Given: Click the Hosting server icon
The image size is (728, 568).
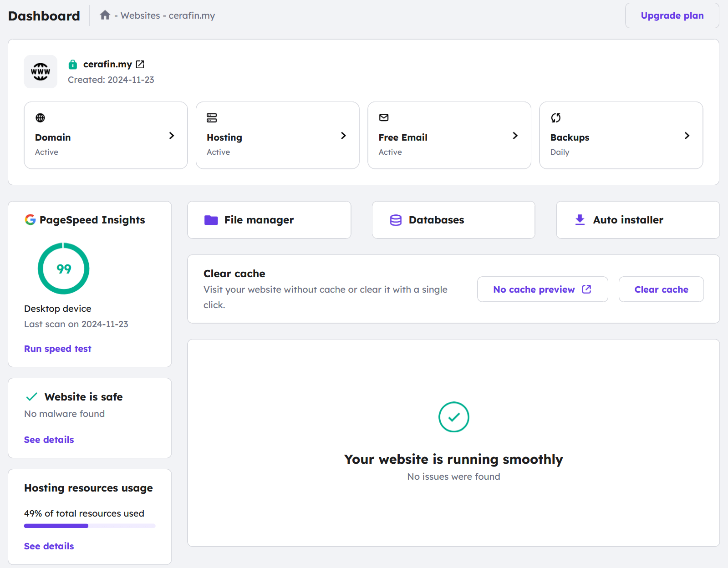Looking at the screenshot, I should [212, 118].
